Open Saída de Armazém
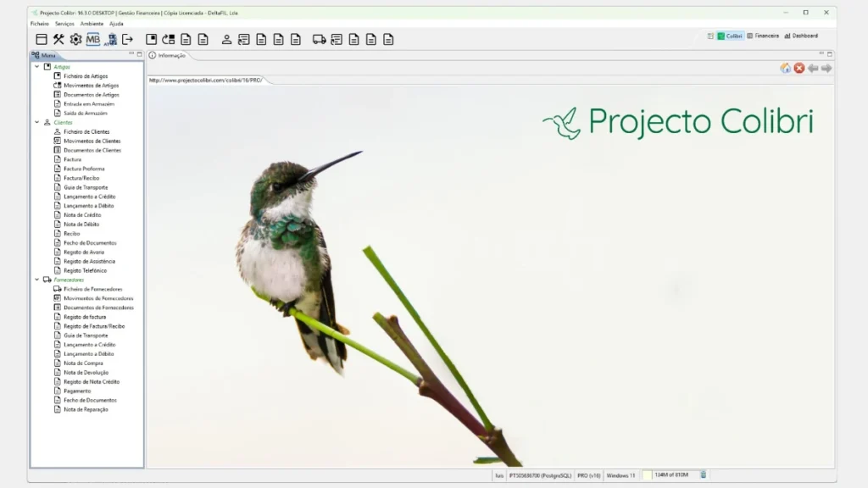Screen dimensions: 868x488 pyautogui.click(x=86, y=113)
